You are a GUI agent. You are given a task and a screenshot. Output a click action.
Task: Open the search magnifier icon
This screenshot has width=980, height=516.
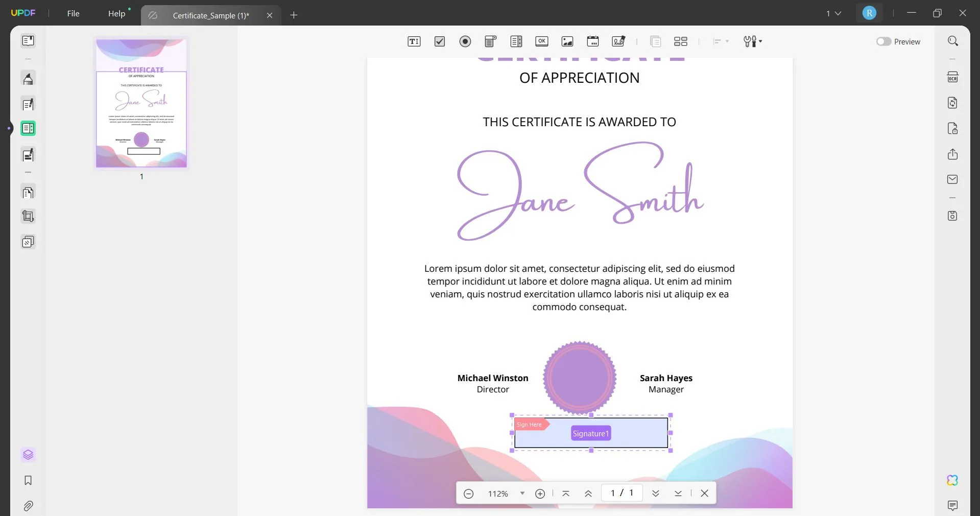click(x=953, y=41)
